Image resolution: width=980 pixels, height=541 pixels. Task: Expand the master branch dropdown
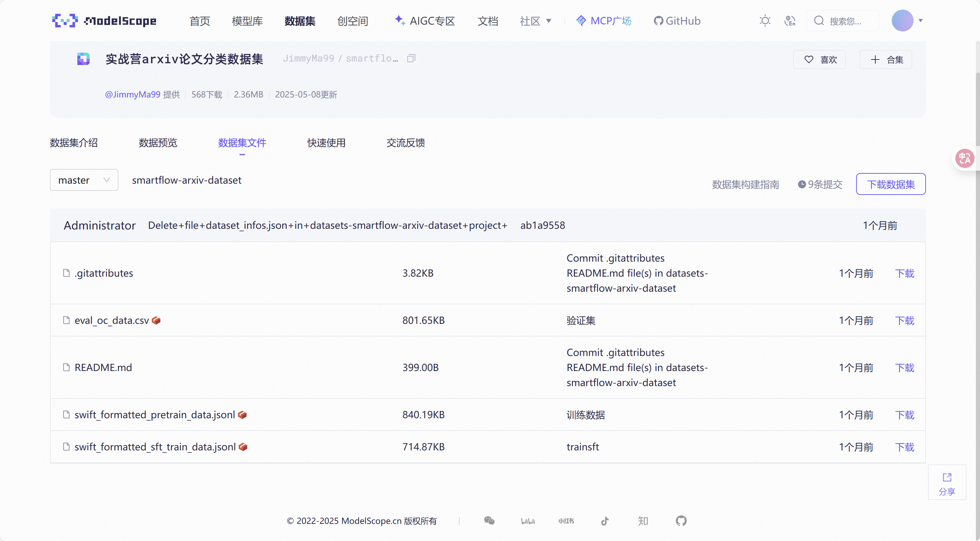(84, 180)
